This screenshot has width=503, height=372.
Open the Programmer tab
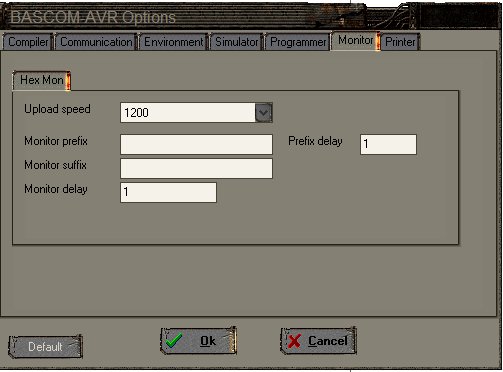click(298, 42)
